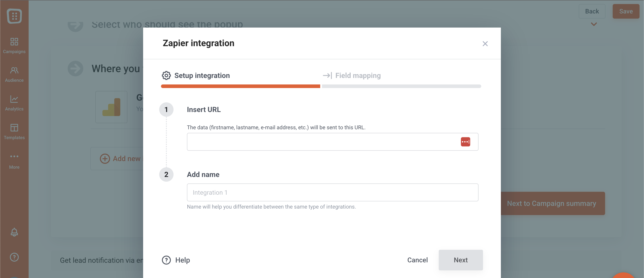Click the orange setup progress bar
This screenshot has width=644, height=278.
pyautogui.click(x=240, y=86)
